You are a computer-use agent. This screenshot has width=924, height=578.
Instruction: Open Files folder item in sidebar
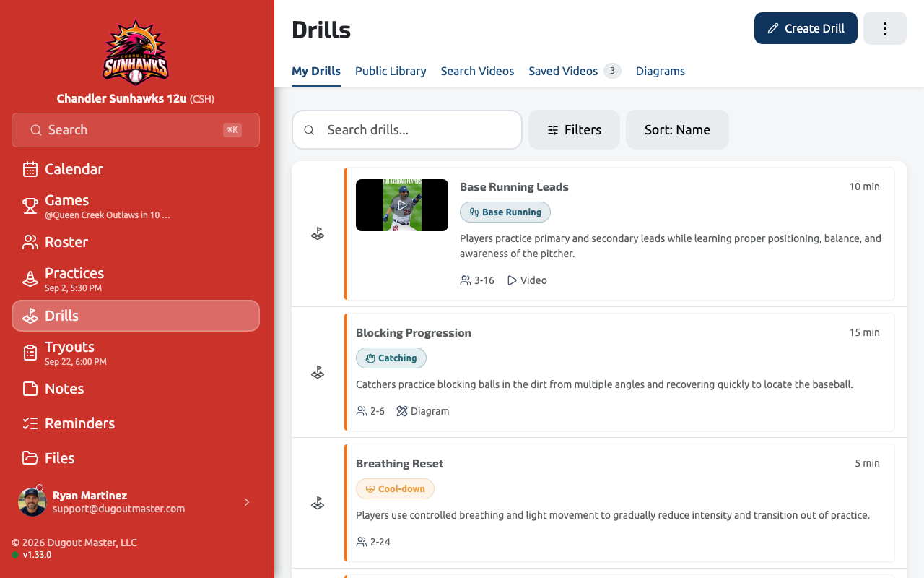point(136,458)
